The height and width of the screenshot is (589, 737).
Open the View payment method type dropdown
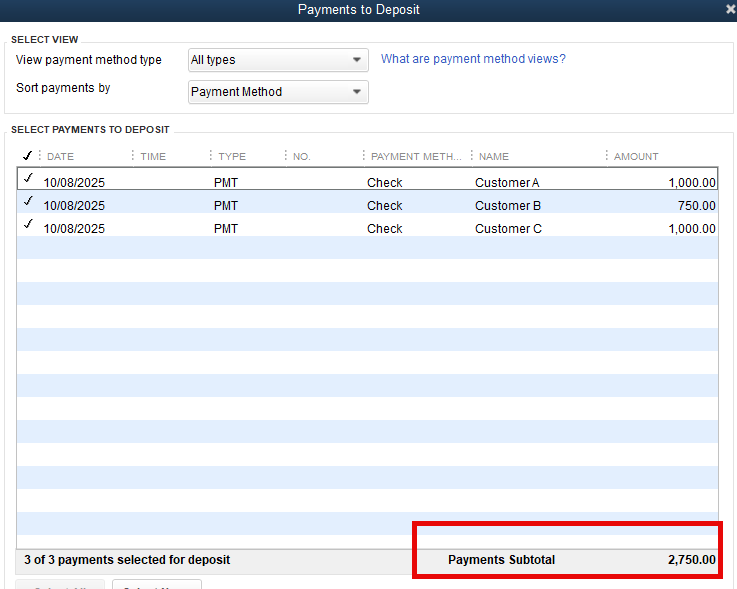coord(278,60)
